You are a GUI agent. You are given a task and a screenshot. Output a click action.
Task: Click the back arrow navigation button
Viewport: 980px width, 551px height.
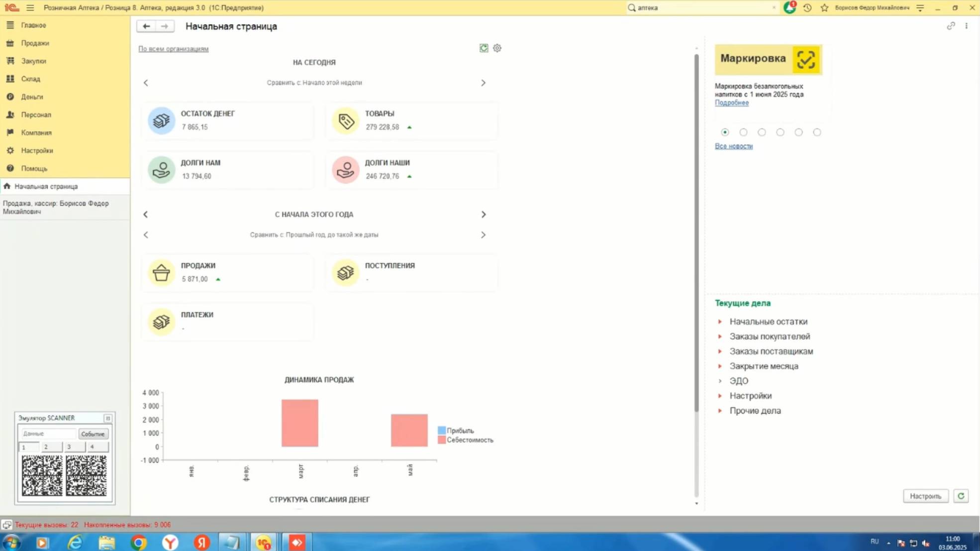[146, 26]
